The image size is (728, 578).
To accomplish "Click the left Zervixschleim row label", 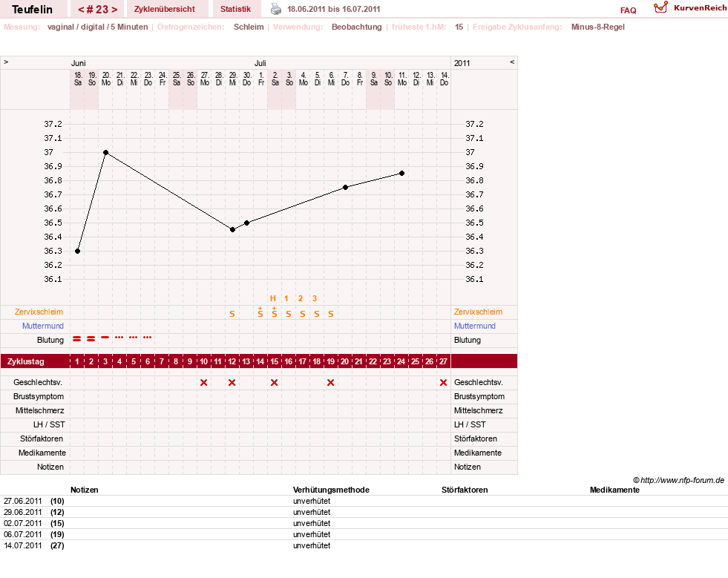I will [x=39, y=312].
